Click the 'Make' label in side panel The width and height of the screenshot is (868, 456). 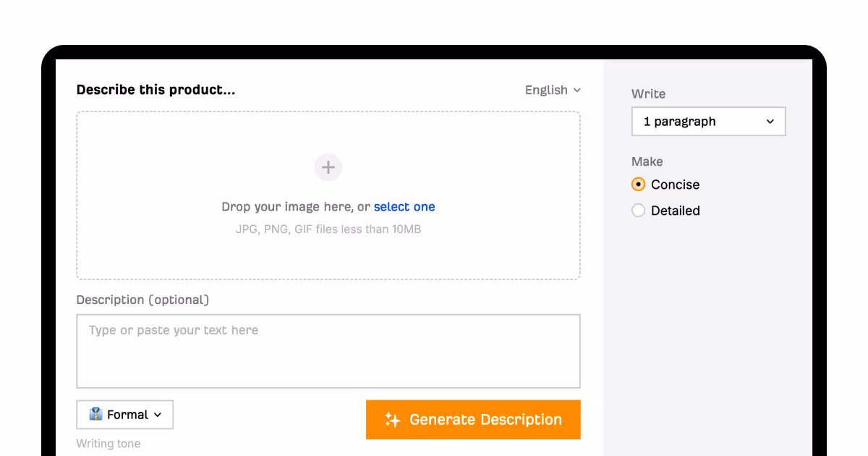(x=647, y=161)
